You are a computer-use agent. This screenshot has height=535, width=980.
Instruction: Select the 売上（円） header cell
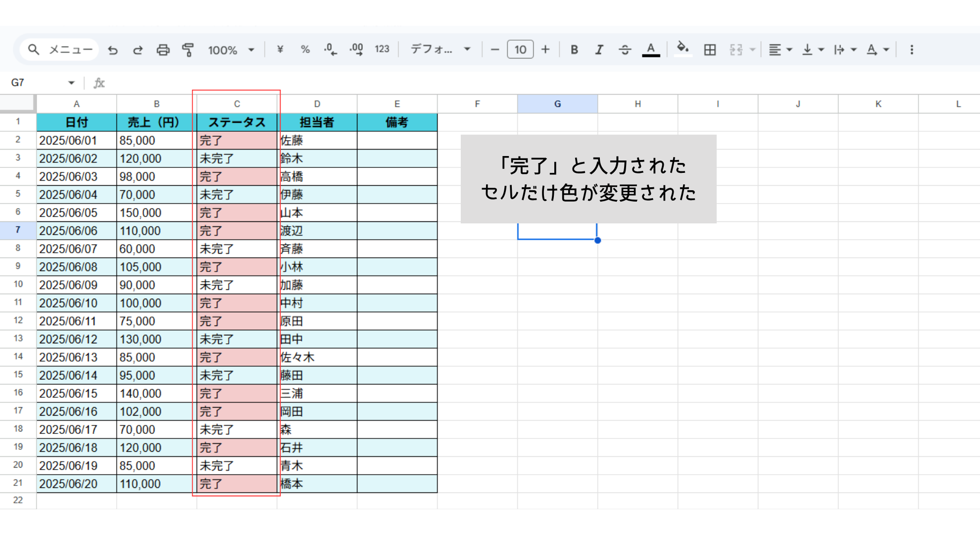point(157,122)
